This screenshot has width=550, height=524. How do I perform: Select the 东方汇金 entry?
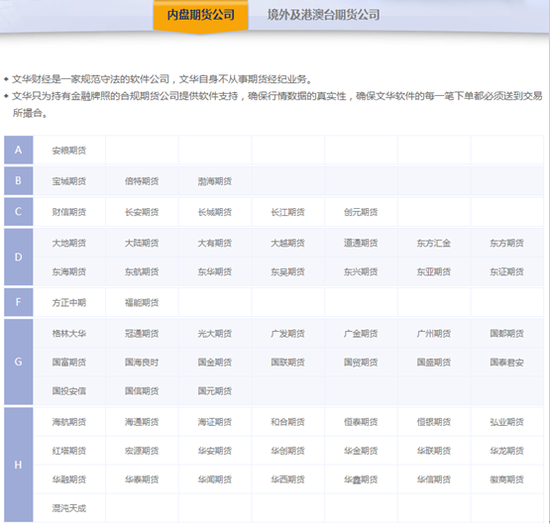434,243
